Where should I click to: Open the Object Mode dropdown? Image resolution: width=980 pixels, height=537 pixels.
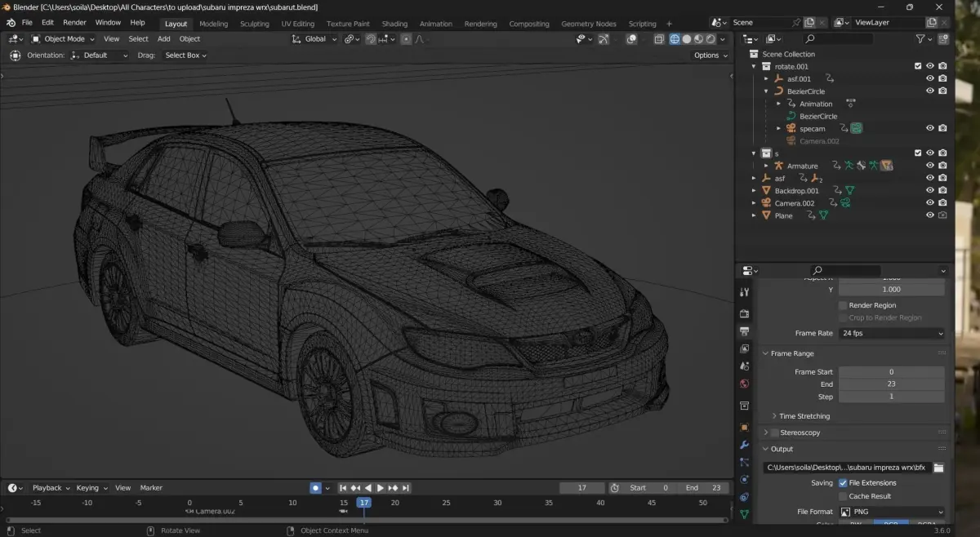click(x=65, y=39)
